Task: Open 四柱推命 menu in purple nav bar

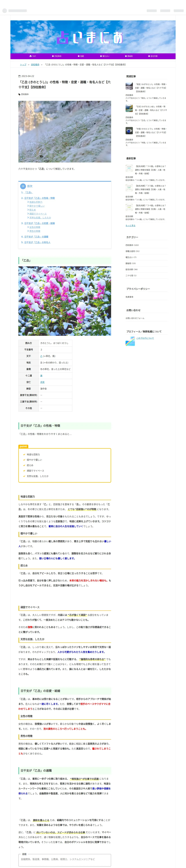Action: (x=57, y=56)
